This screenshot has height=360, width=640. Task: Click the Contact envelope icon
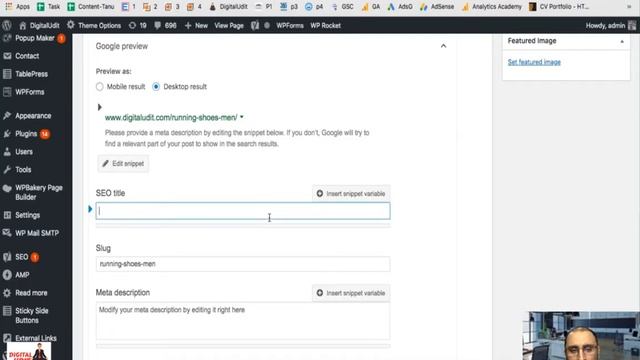click(7, 56)
